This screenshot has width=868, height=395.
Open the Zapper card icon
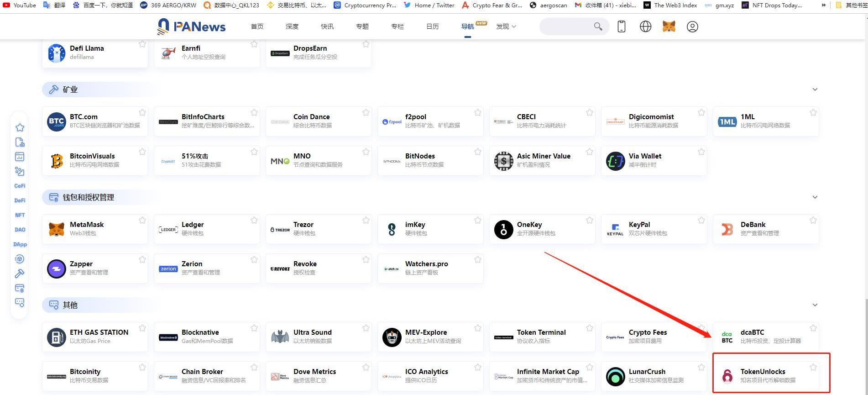click(x=57, y=269)
